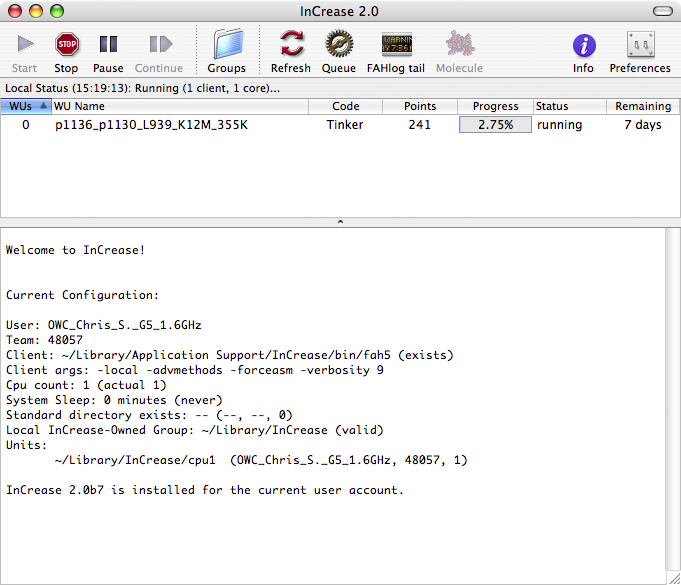
Task: Click the Continue toolbar icon
Action: click(x=159, y=45)
